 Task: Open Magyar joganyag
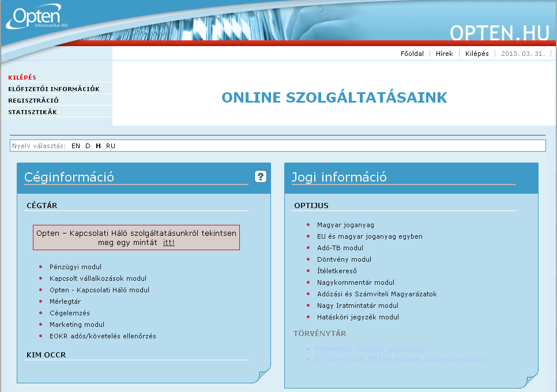[x=345, y=225]
